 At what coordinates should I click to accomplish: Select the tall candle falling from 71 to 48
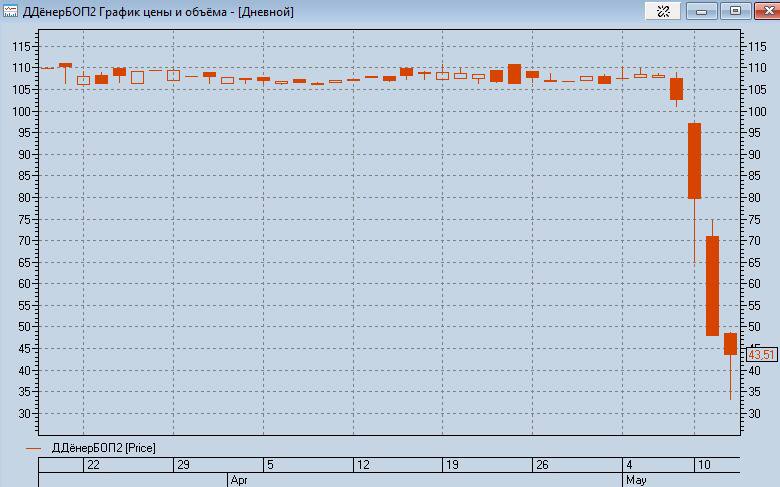pyautogui.click(x=712, y=286)
